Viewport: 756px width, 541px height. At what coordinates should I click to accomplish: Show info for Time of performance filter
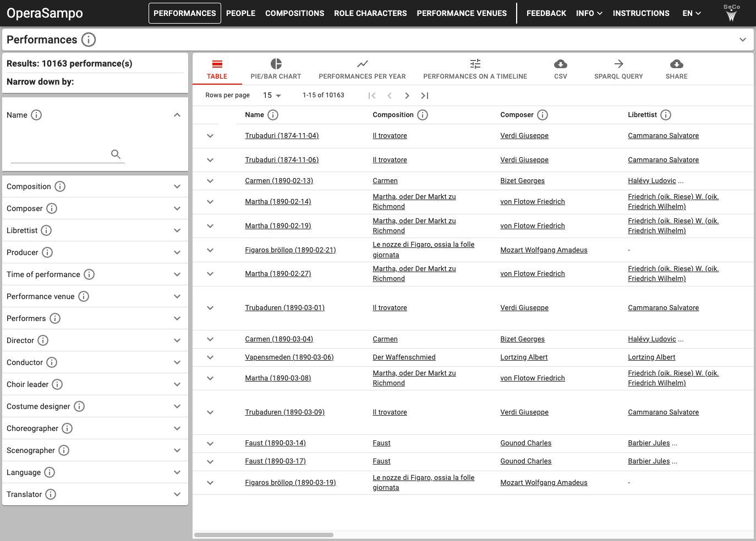(89, 274)
